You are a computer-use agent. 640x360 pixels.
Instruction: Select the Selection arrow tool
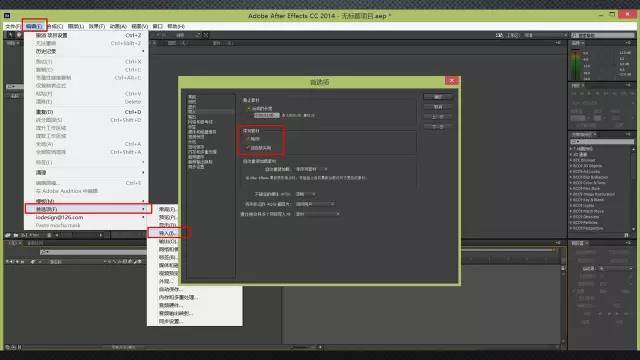pyautogui.click(x=11, y=35)
